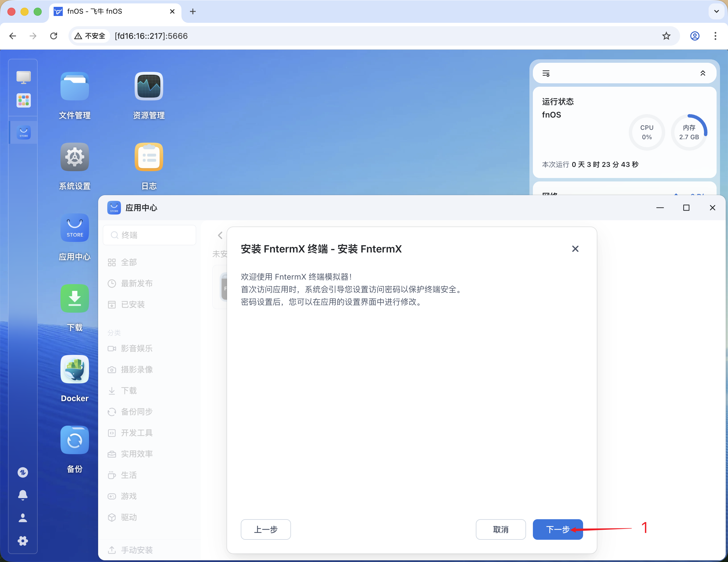This screenshot has height=562, width=728.
Task: Open 系统设置 system settings
Action: pyautogui.click(x=74, y=157)
